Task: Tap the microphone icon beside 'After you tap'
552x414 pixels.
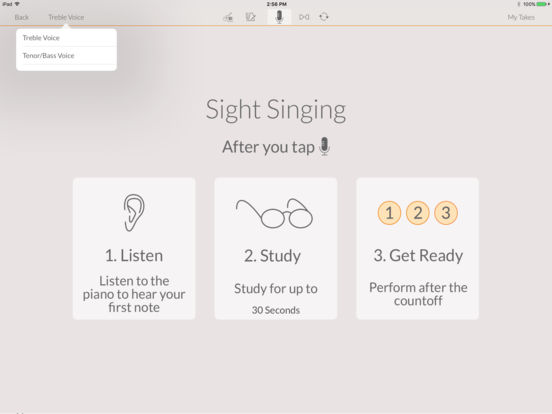Action: [x=325, y=146]
